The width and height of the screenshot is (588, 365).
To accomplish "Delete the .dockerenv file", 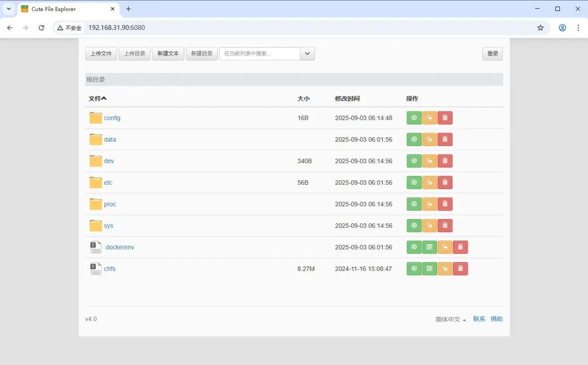I will [x=460, y=247].
